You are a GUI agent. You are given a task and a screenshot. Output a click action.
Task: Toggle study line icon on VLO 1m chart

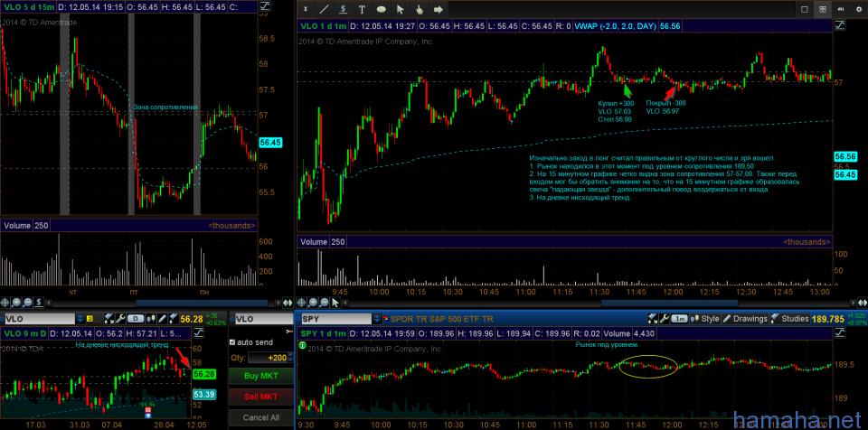click(x=840, y=25)
